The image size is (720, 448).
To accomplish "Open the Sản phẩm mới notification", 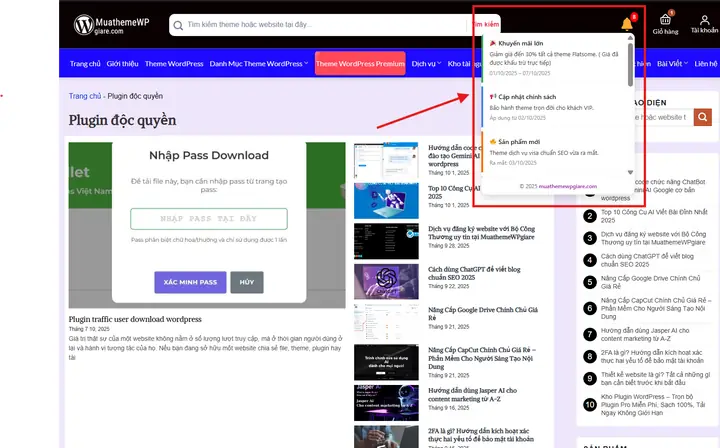I will point(555,152).
